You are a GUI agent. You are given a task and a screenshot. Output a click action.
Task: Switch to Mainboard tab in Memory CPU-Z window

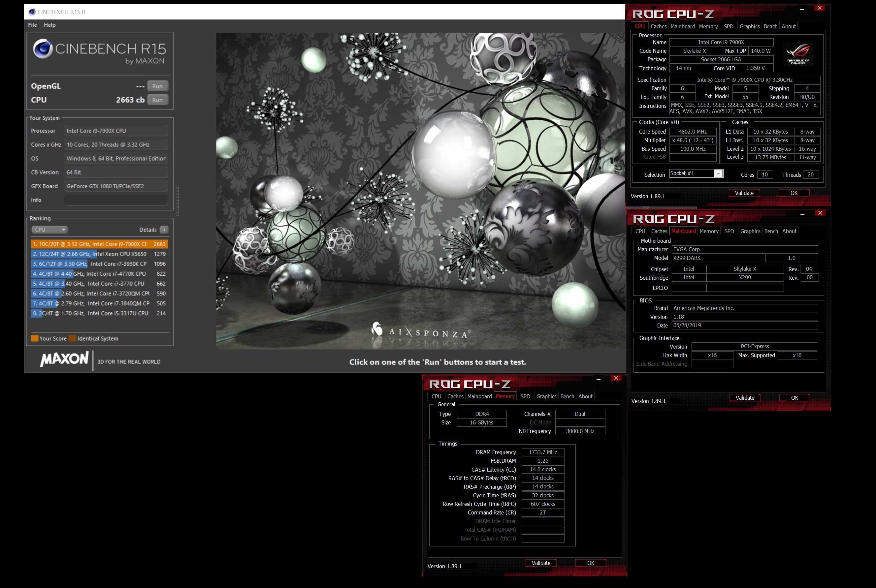coord(479,396)
